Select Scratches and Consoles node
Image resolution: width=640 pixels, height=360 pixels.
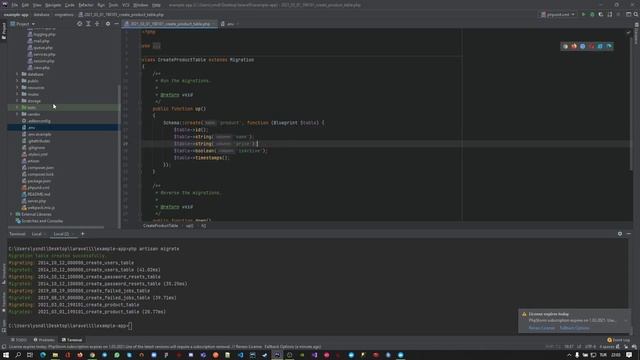42,221
